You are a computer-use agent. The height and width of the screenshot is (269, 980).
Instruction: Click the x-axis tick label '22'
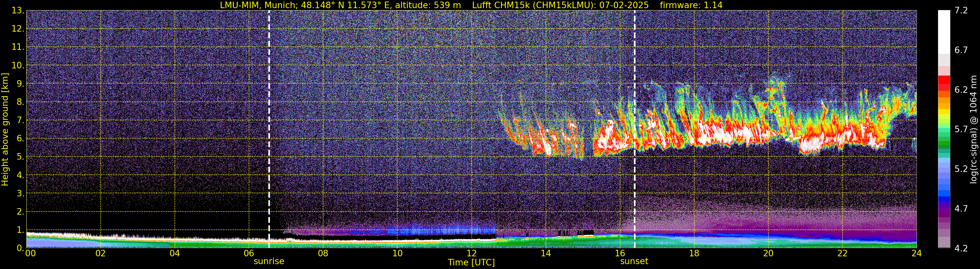(842, 253)
